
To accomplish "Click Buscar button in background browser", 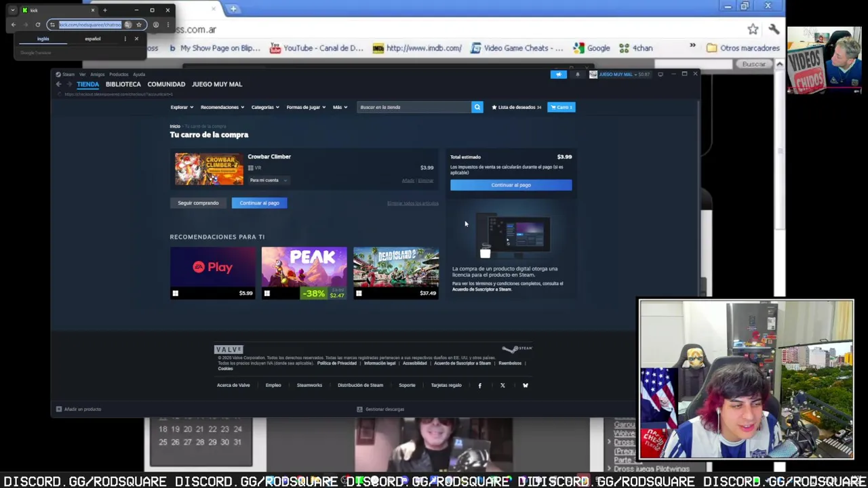I will [753, 64].
